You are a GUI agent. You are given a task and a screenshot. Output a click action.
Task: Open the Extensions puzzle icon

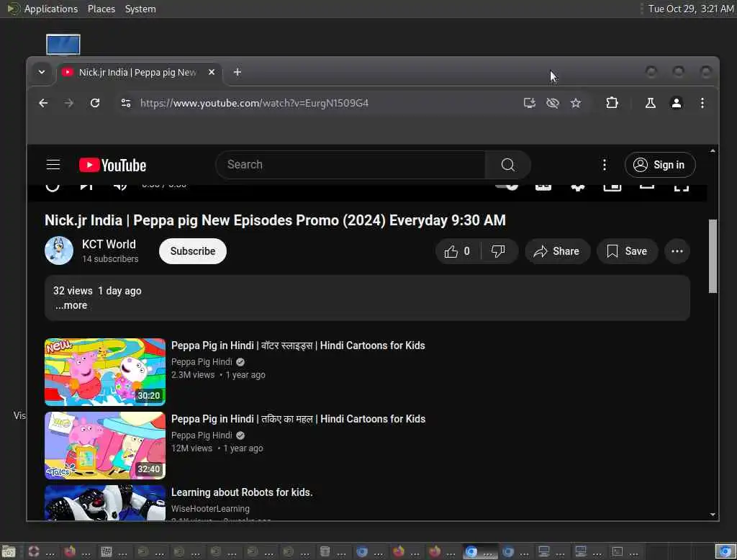tap(612, 103)
